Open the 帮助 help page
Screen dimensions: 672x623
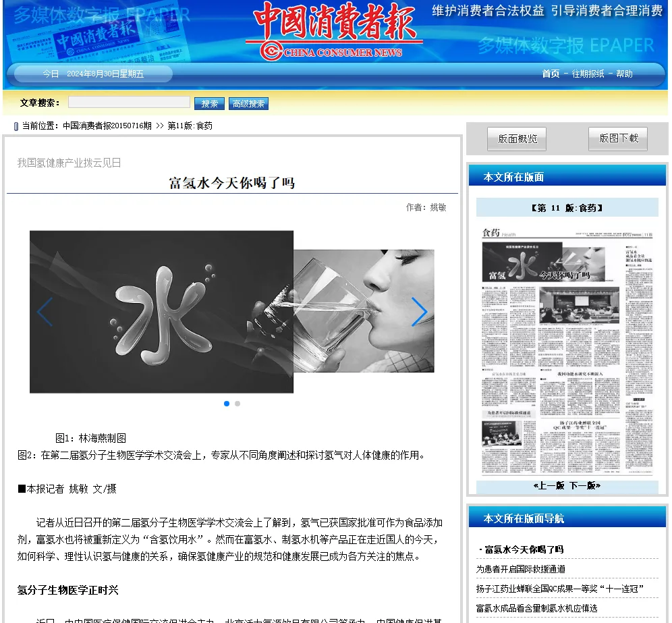pos(624,74)
